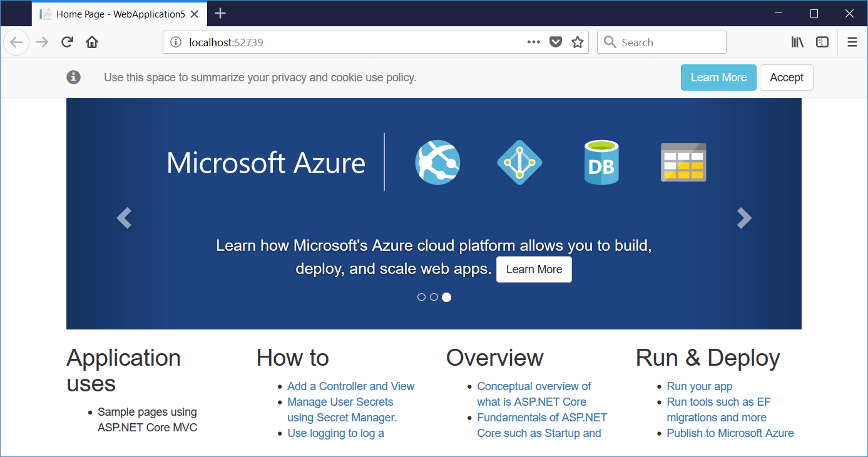
Task: Click the Azure Web Apps globe icon
Action: [438, 162]
